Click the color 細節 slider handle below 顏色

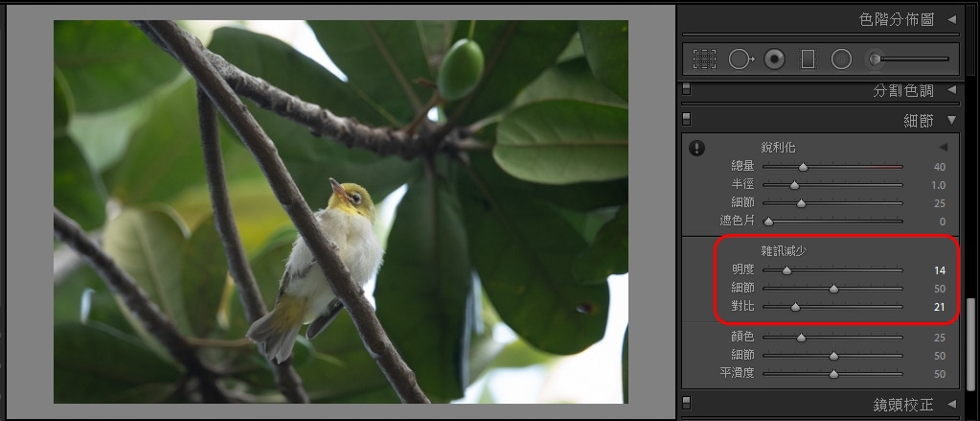coord(833,356)
